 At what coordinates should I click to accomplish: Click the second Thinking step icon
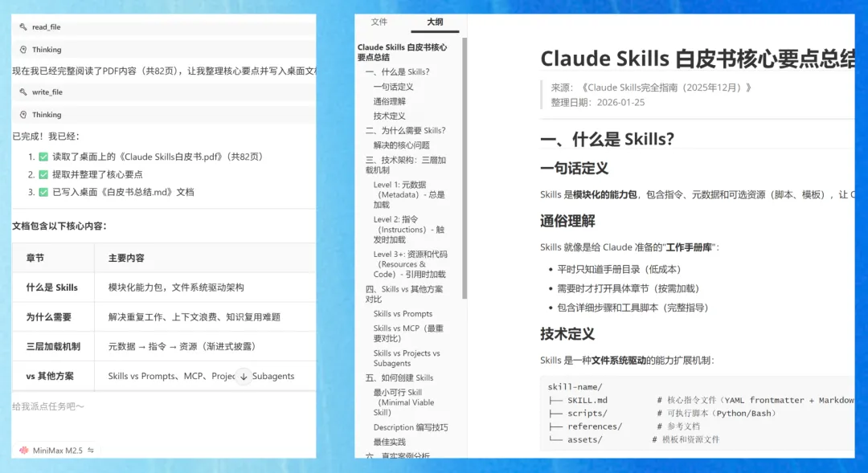[23, 115]
